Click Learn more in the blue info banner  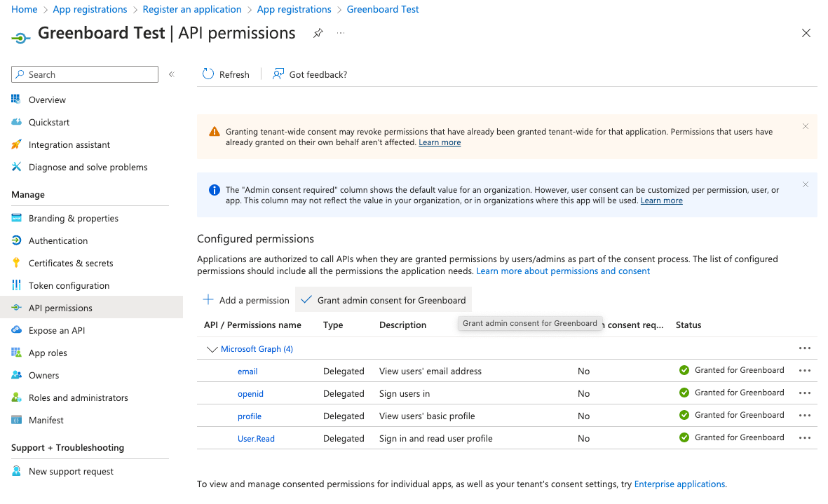tap(661, 200)
